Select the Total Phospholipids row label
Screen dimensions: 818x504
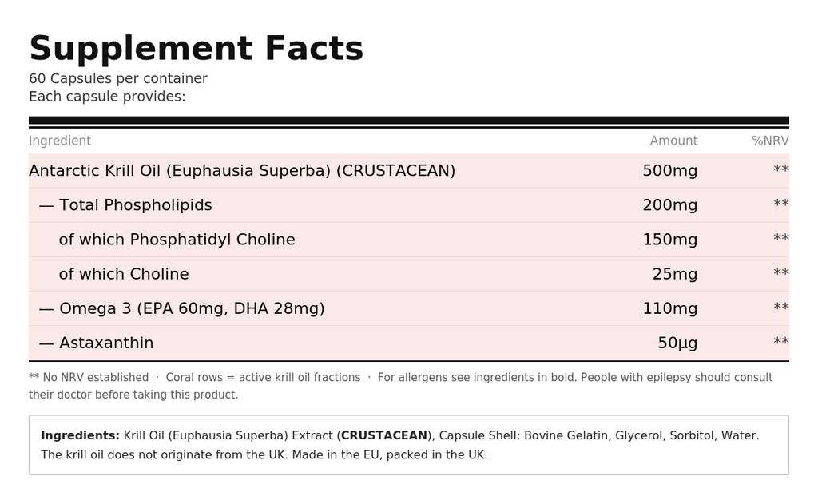coord(135,205)
